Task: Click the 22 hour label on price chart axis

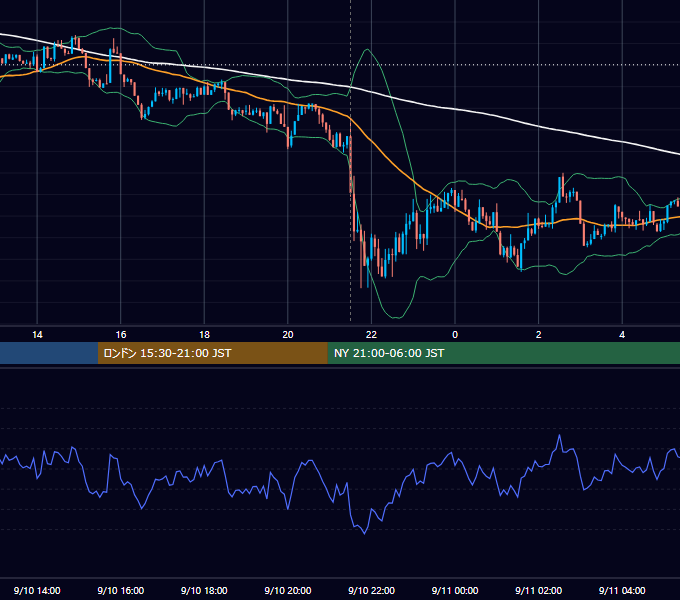Action: point(371,335)
